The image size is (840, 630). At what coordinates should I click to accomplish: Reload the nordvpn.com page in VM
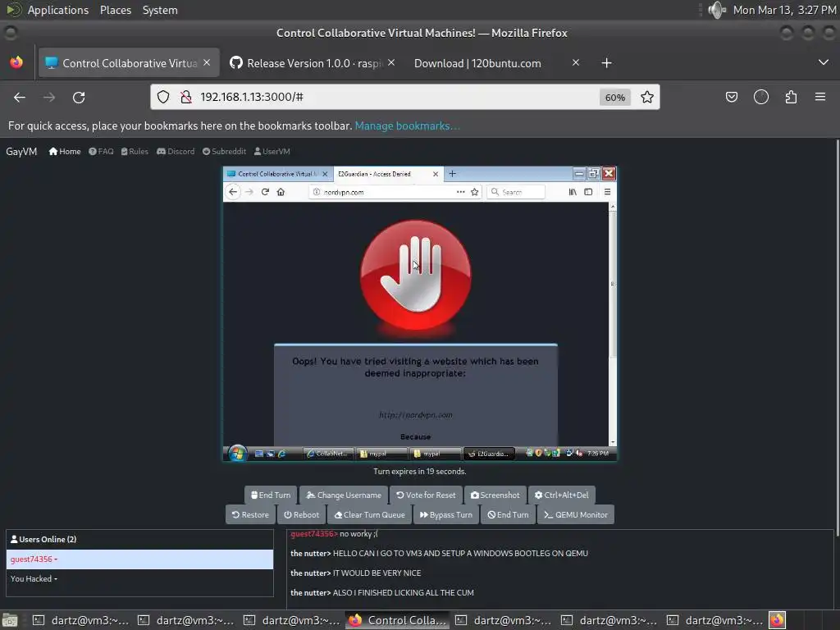(265, 192)
